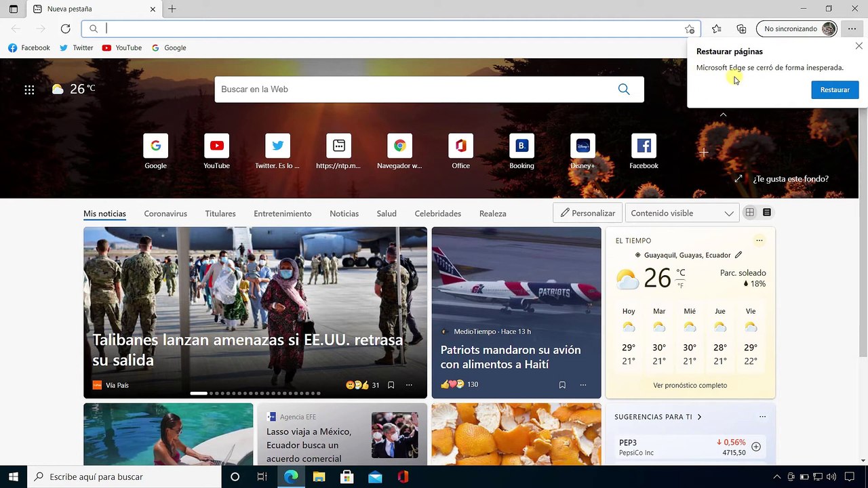
Task: Open more options on Talibanes story
Action: point(409,385)
